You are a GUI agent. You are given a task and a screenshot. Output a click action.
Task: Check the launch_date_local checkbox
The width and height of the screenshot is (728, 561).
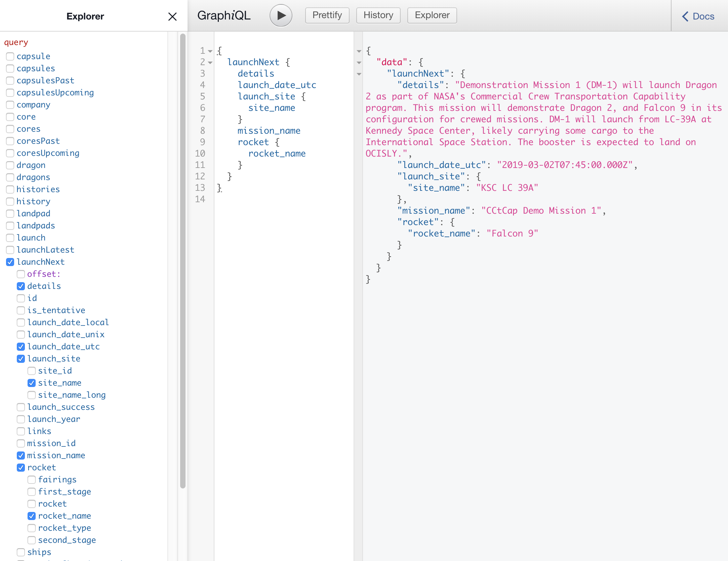coord(21,322)
